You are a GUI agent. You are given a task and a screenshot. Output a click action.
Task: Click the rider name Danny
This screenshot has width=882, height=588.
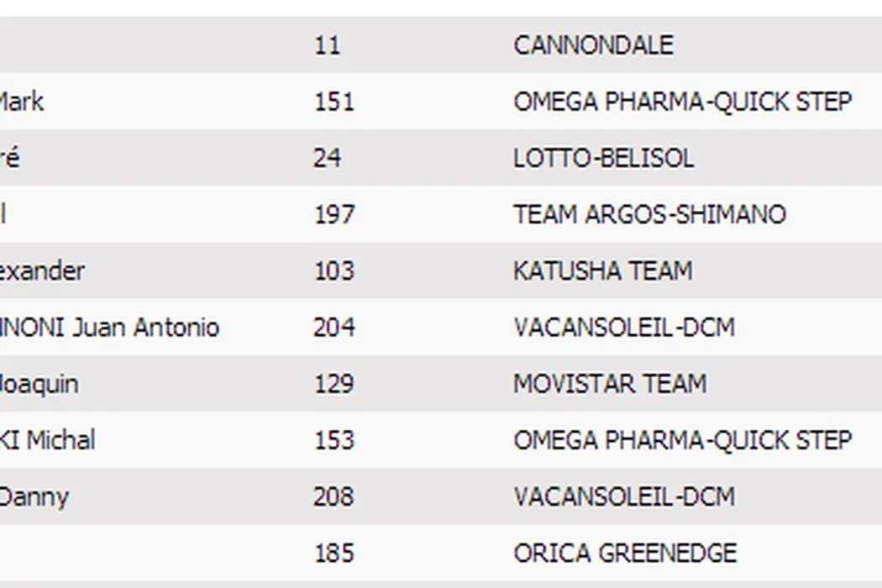[x=34, y=496]
